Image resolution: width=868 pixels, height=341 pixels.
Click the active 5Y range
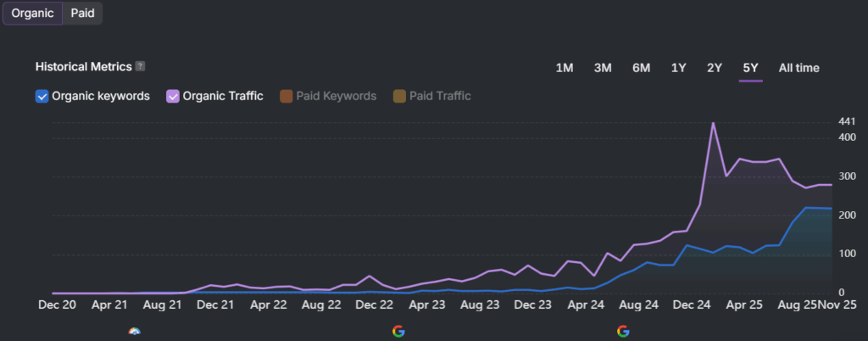[750, 68]
